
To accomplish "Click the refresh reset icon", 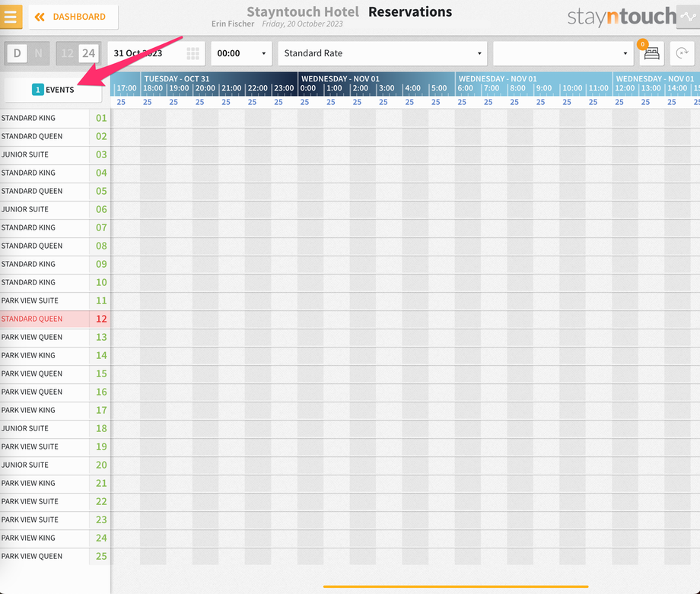I will (682, 53).
